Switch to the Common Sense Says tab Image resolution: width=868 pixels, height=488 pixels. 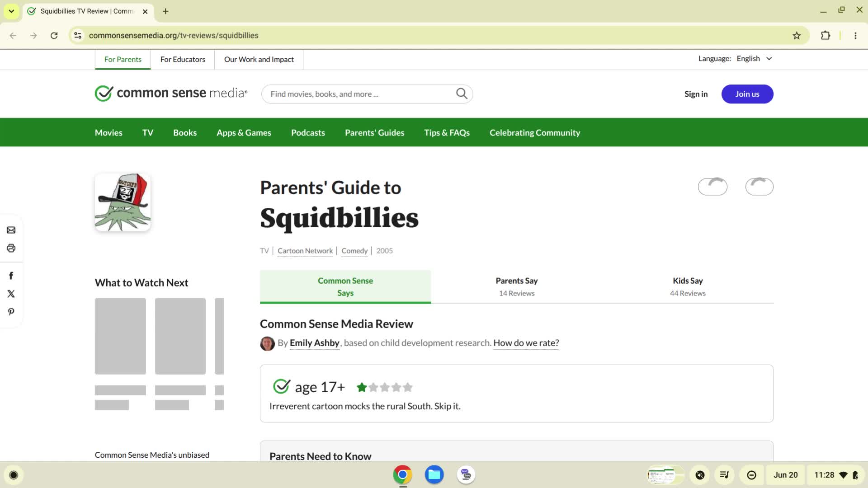pos(345,286)
